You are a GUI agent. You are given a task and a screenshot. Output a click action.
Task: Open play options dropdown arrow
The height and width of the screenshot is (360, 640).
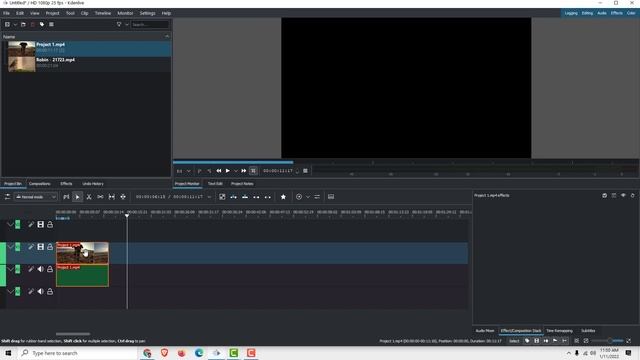click(236, 171)
